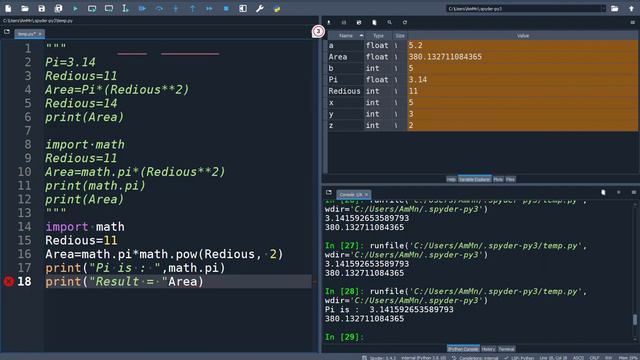Select the Redious variable row
640x360 pixels.
pos(482,91)
